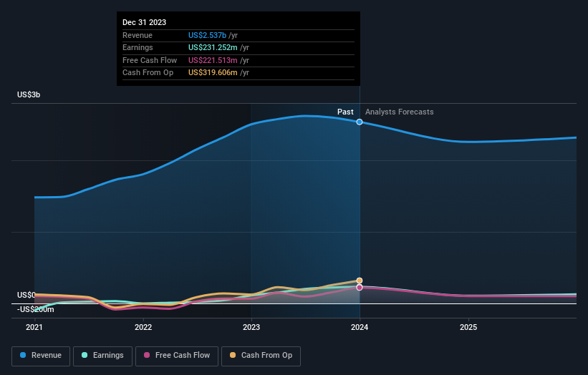Click the teal Earnings legend dot
This screenshot has width=588, height=375.
coord(85,355)
